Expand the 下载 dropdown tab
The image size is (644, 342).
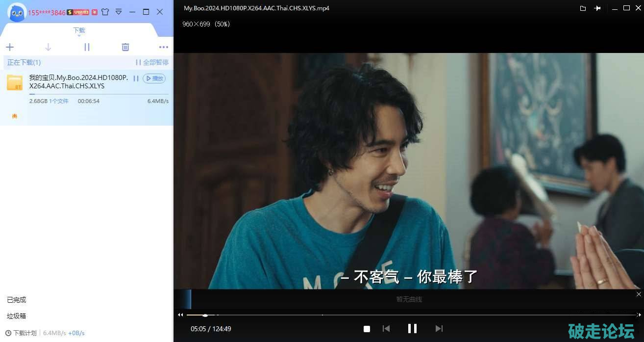click(x=79, y=31)
